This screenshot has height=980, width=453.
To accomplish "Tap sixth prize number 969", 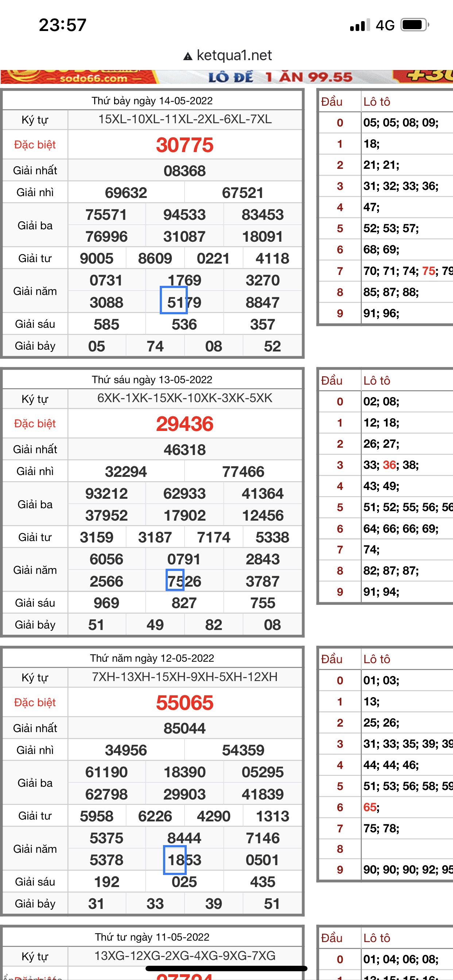I will (x=106, y=603).
